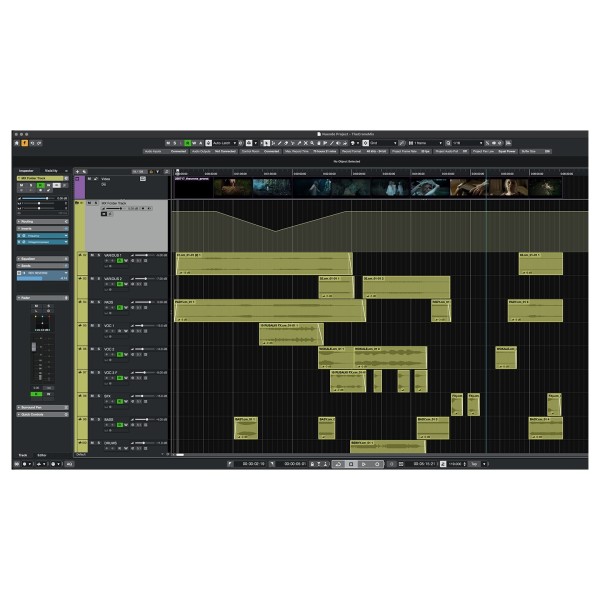
Task: Switch to the Track tab at bottom
Action: point(23,455)
